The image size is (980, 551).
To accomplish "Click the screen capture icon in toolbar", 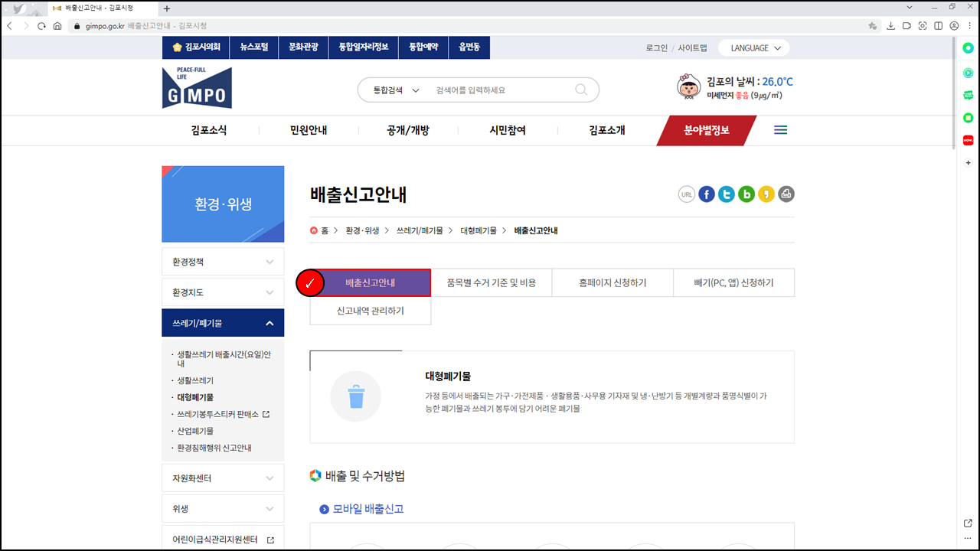I will [923, 26].
